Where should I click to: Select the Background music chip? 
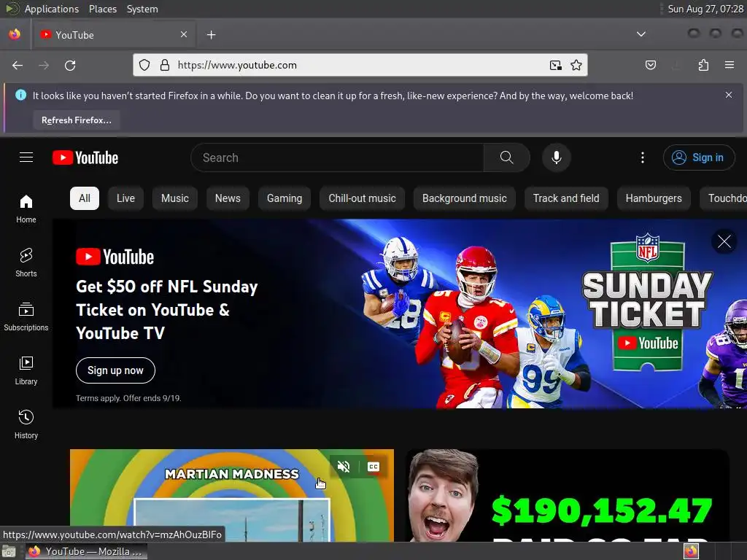coord(465,198)
